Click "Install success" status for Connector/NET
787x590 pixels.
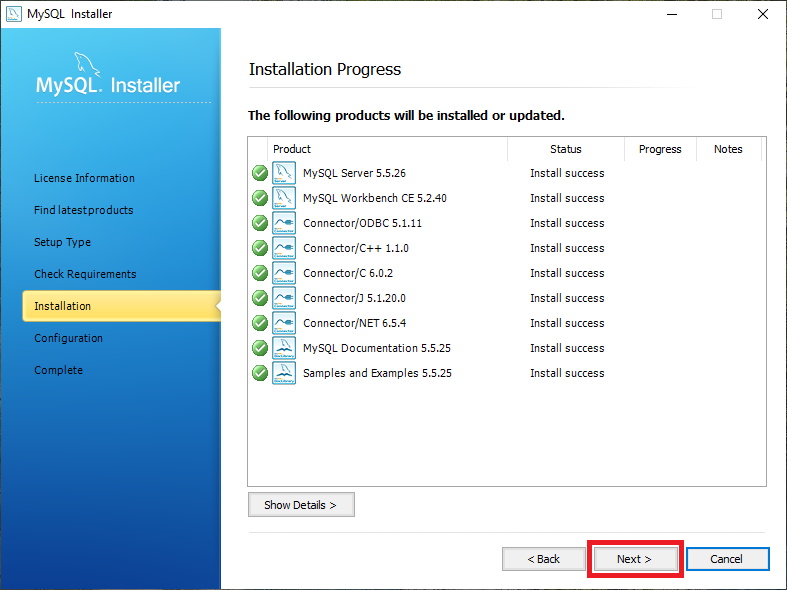[x=567, y=323]
